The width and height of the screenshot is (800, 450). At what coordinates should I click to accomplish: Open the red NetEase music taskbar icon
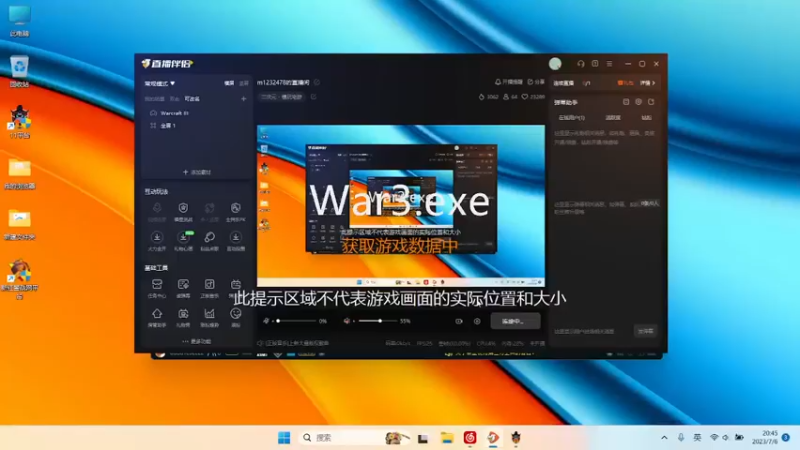[470, 438]
